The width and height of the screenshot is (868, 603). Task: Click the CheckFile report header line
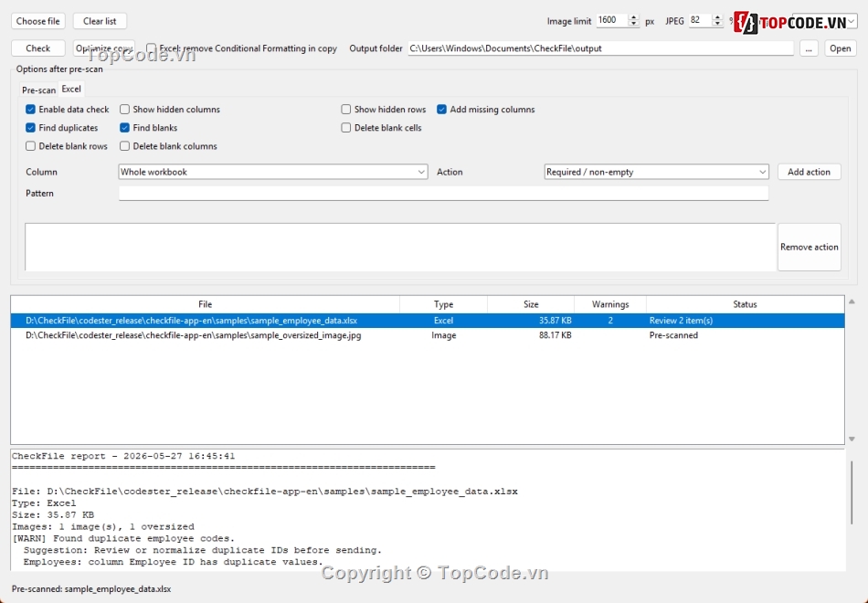pos(123,456)
